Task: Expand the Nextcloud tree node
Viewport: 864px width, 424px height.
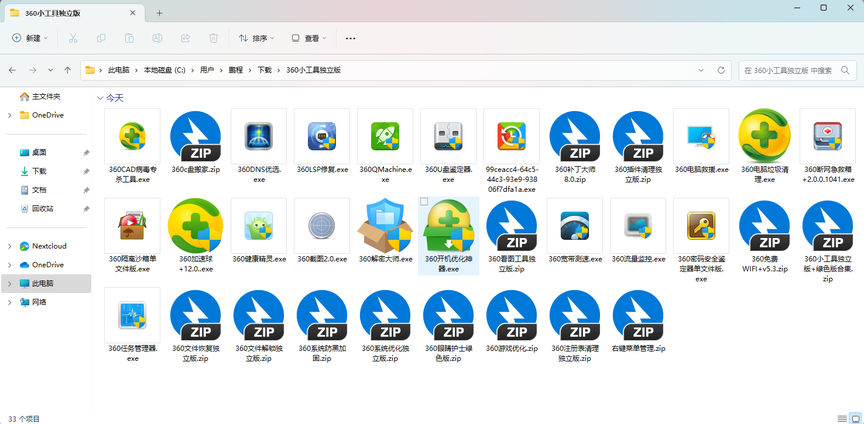Action: (10, 246)
